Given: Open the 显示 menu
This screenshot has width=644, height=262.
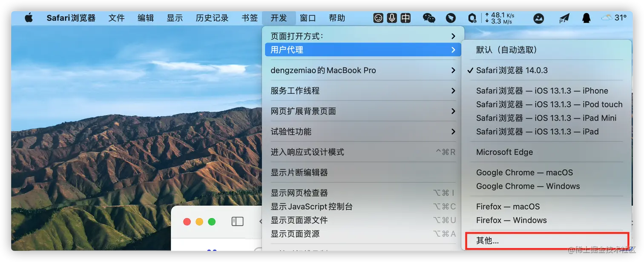Looking at the screenshot, I should click(175, 18).
